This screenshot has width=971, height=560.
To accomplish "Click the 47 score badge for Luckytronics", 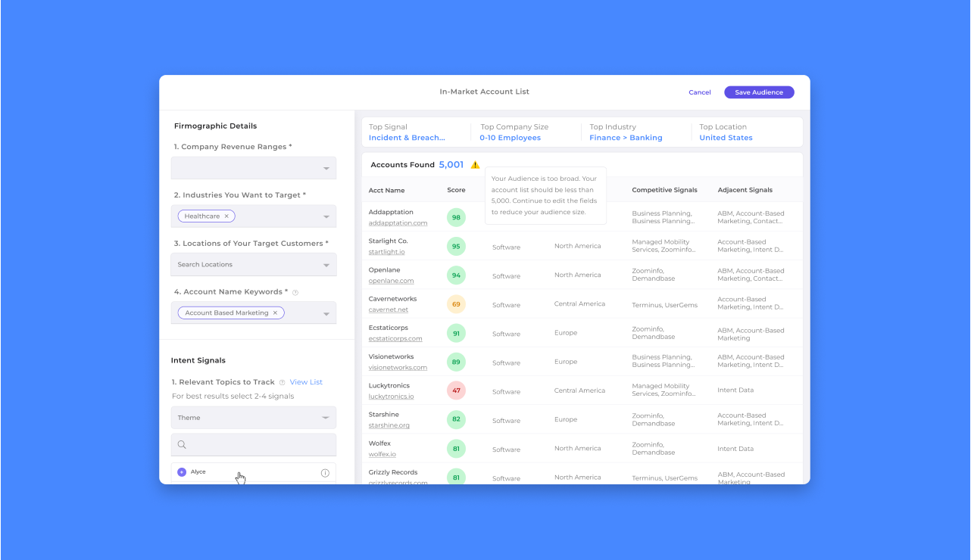I will click(x=456, y=390).
